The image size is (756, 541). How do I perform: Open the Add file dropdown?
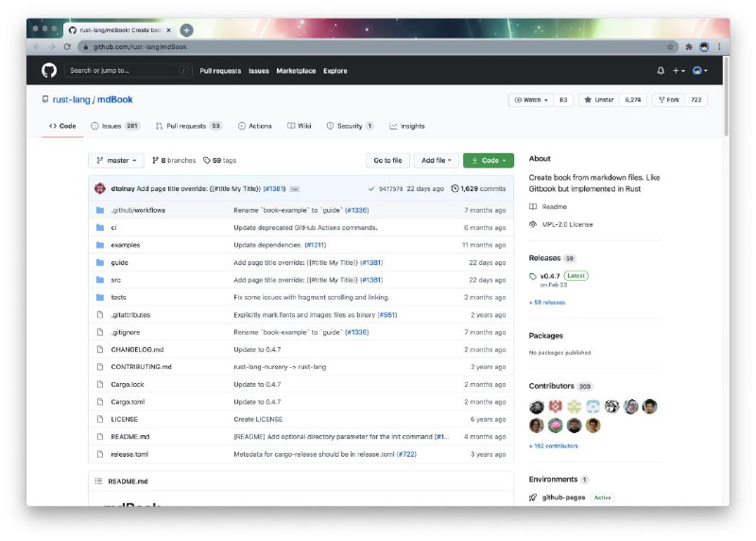(436, 160)
